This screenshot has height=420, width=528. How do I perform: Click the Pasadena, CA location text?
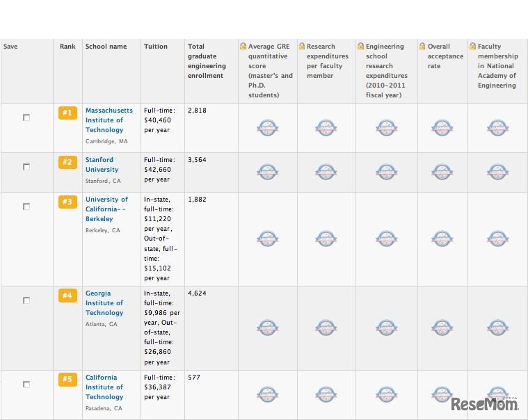click(104, 408)
